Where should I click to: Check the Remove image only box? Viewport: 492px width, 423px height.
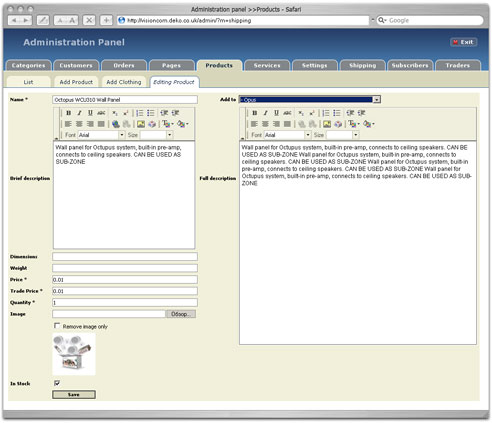click(57, 326)
